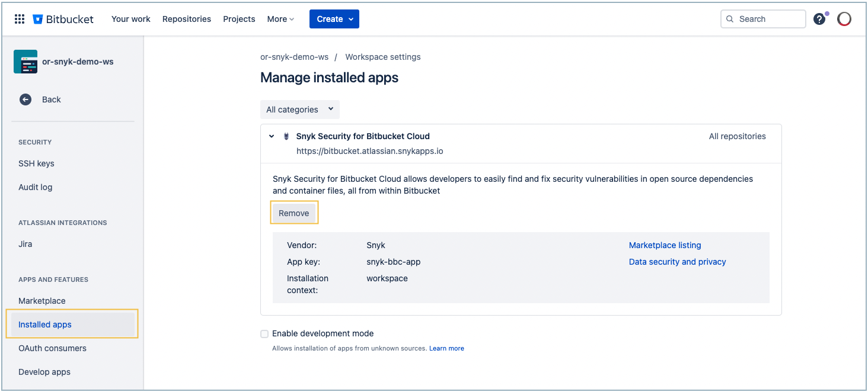Click the Snyk app logo icon
The image size is (868, 392).
click(x=286, y=136)
